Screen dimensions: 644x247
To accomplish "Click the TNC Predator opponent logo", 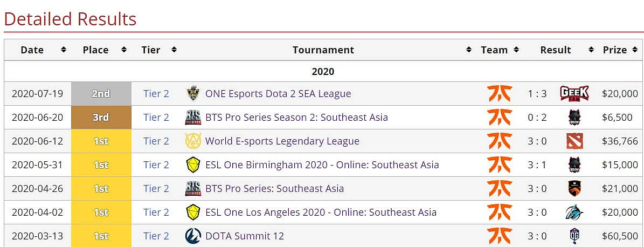I will [574, 188].
